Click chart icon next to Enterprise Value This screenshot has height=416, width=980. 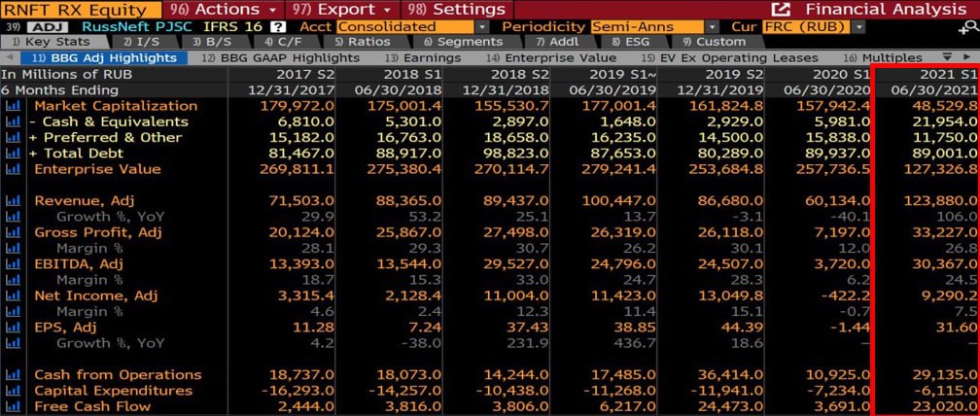coord(13,169)
